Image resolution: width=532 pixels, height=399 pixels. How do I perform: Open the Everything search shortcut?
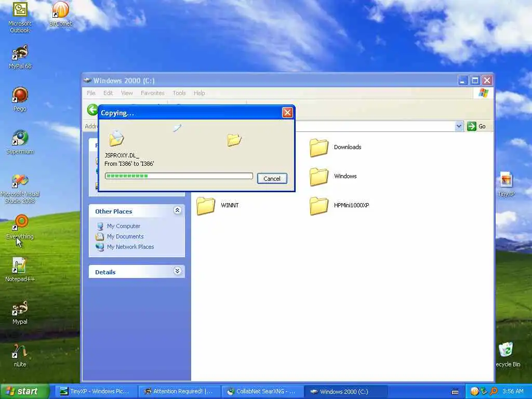coord(20,228)
